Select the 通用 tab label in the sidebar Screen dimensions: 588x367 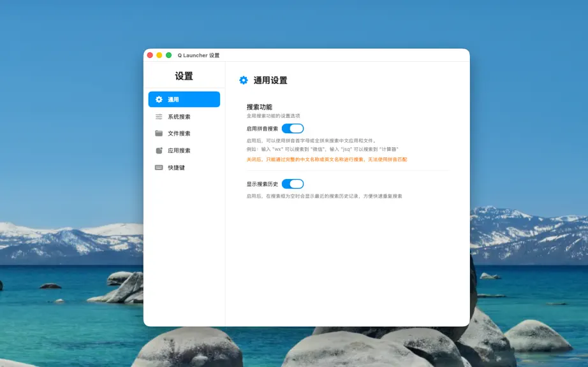coord(173,99)
